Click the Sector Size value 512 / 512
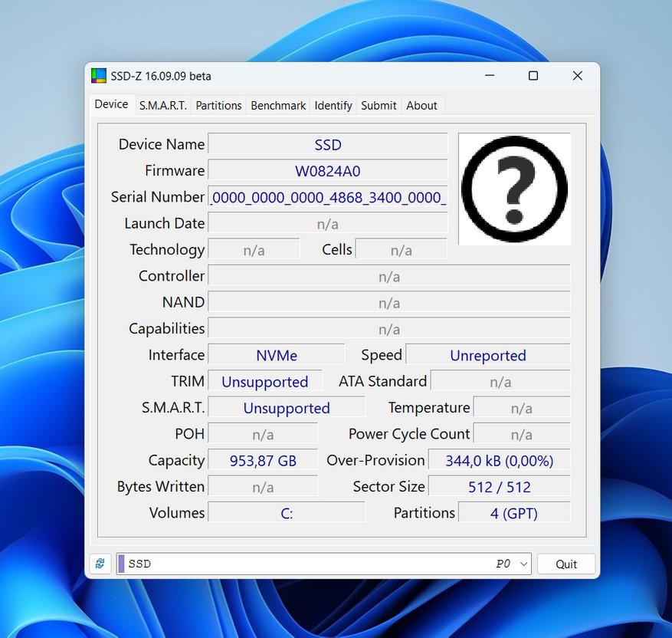672x638 pixels. (x=499, y=487)
